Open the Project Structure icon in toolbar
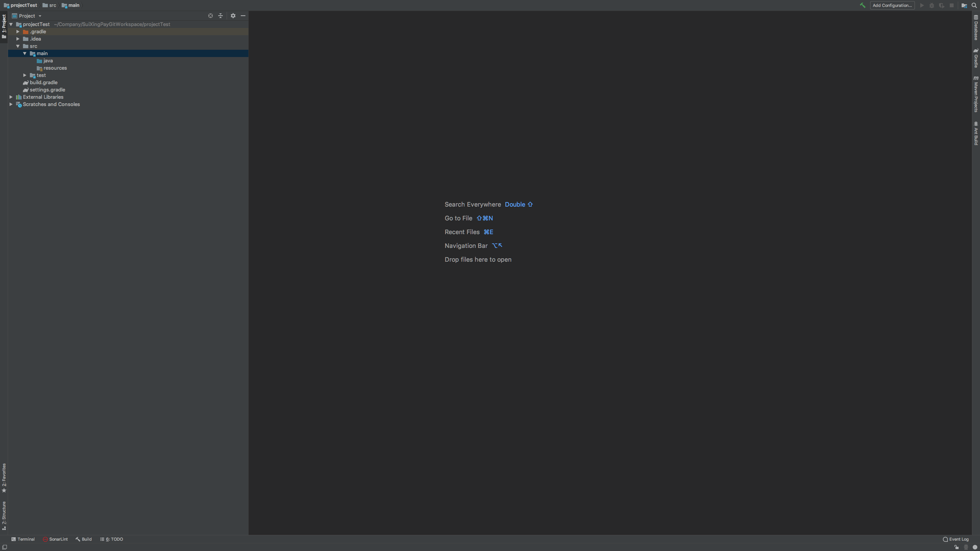Screen dimensions: 980x551 tap(964, 5)
